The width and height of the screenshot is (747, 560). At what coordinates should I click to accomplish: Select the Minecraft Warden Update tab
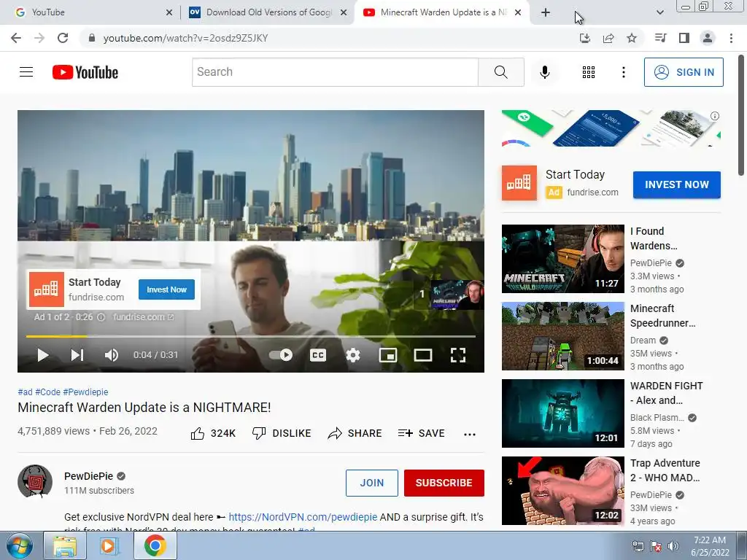(x=441, y=12)
